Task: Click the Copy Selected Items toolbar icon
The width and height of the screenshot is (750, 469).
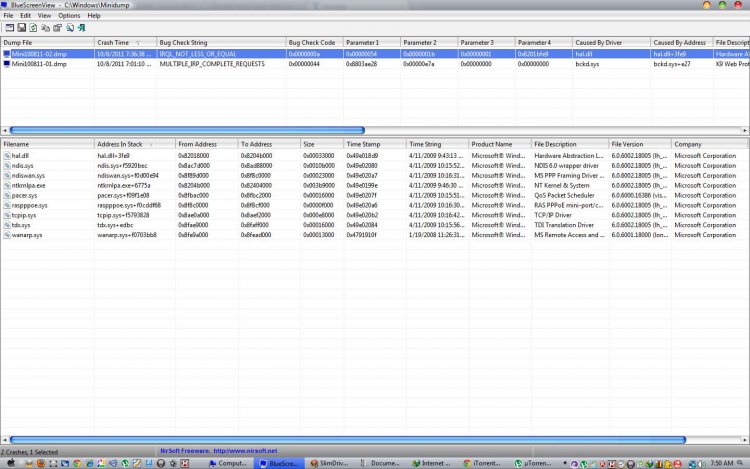Action: point(45,28)
